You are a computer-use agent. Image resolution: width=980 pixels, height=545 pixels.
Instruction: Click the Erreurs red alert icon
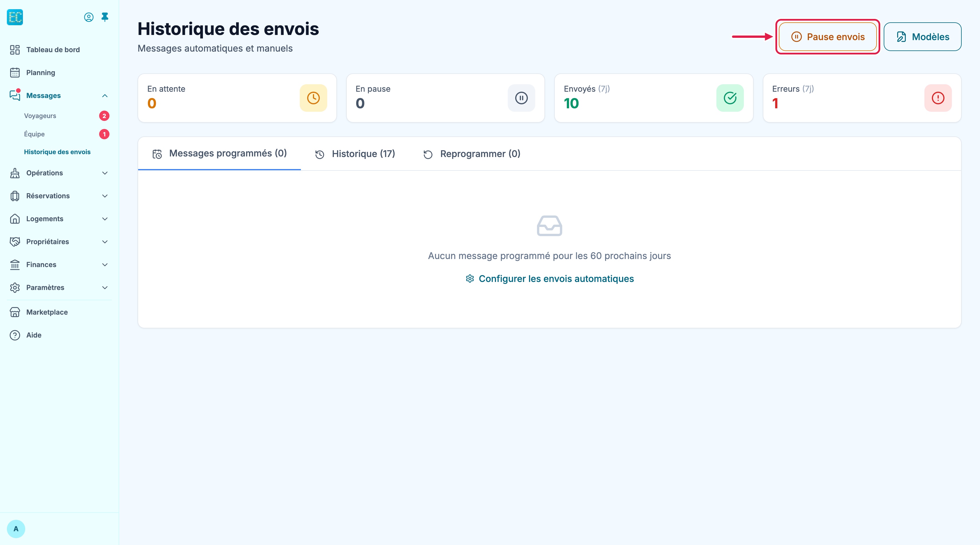click(x=938, y=98)
